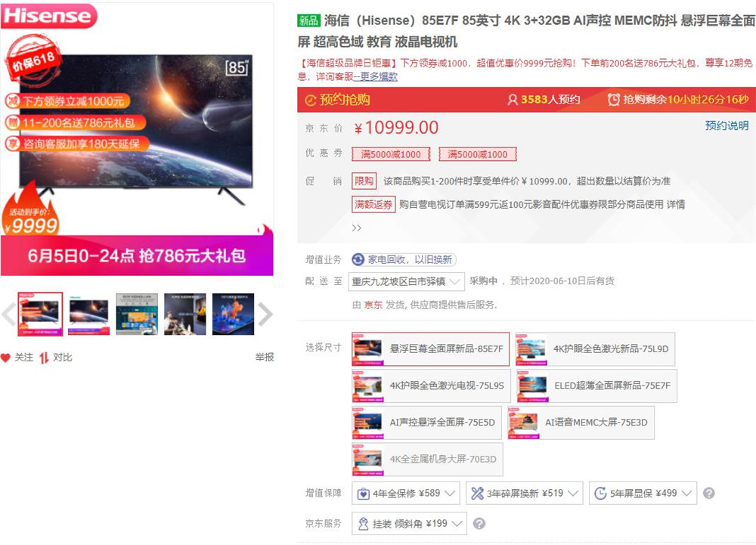Select size option ELED超薄全面屏新品-75E7F

click(x=596, y=386)
